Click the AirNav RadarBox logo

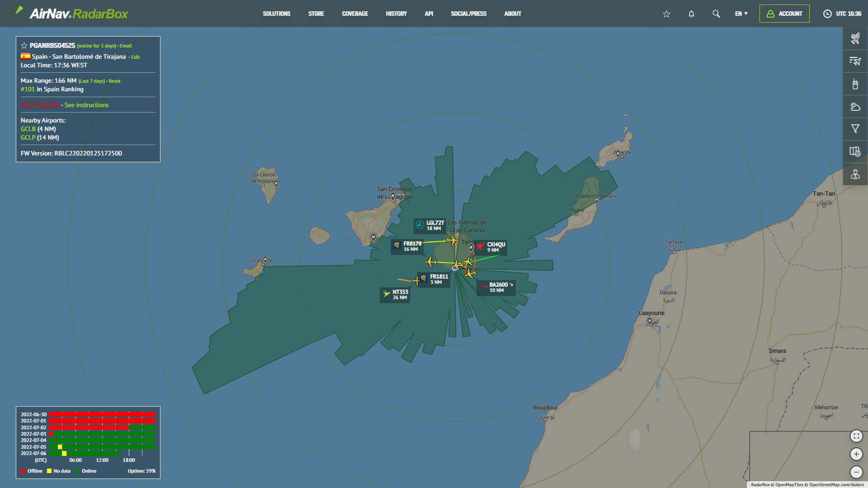[x=71, y=14]
